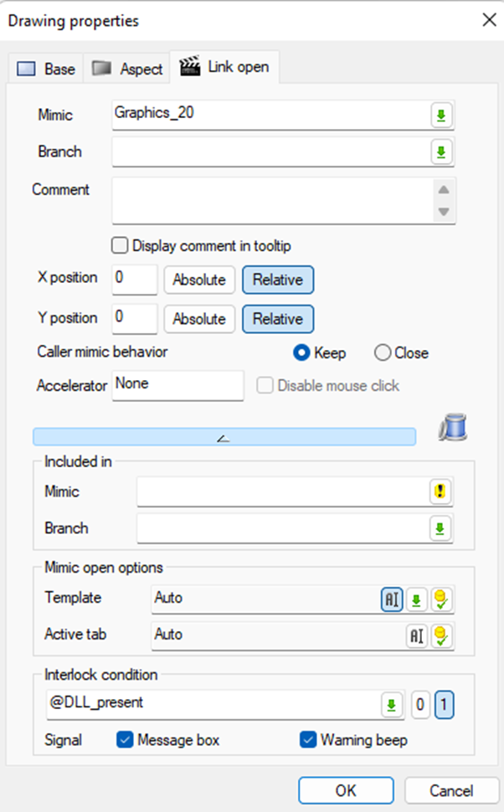Click the thread spool icon beside the collapse bar
This screenshot has height=812, width=504.
(453, 427)
